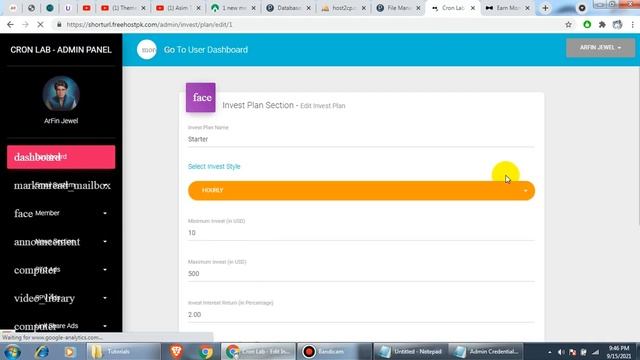Click the Minimum Invest field showing 10
The width and height of the screenshot is (640, 360).
click(361, 233)
